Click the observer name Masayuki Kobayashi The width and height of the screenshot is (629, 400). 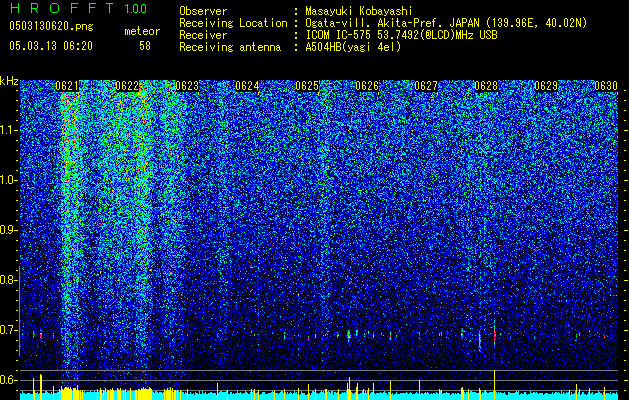click(359, 12)
